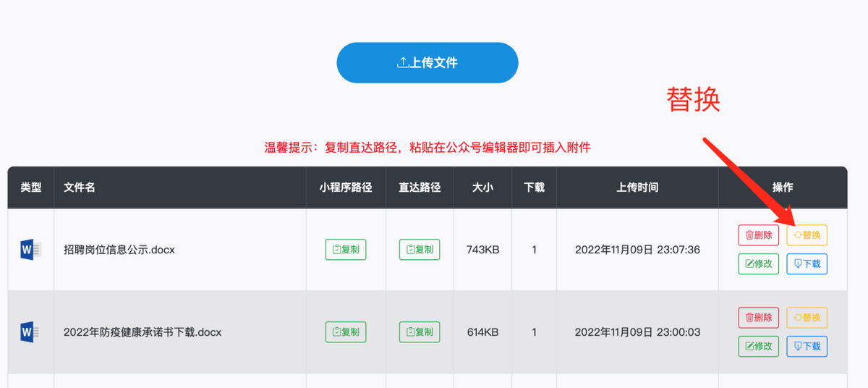Click the red 温馨提示 tip text
The image size is (868, 388).
tap(427, 148)
